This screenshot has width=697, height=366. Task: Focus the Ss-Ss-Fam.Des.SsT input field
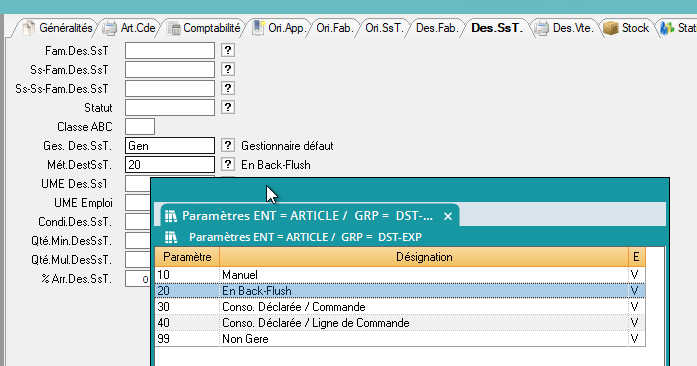(x=170, y=88)
